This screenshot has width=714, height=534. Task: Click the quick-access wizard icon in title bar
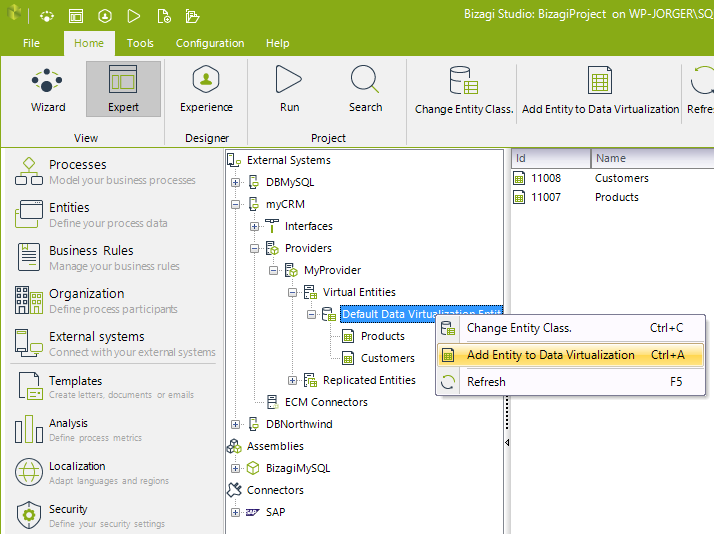point(46,17)
